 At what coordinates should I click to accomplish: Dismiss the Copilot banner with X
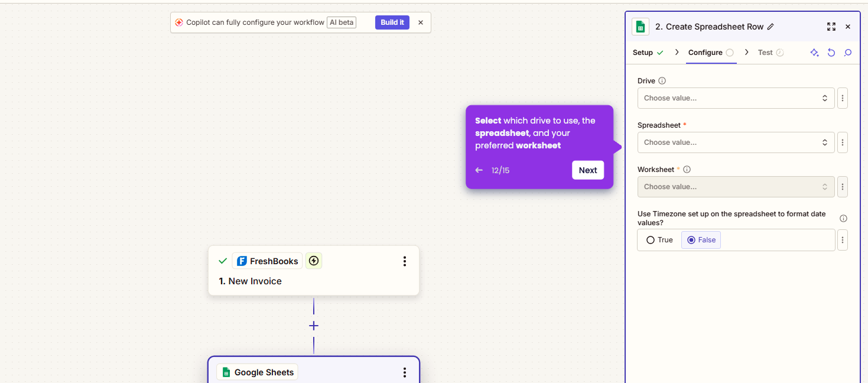421,22
